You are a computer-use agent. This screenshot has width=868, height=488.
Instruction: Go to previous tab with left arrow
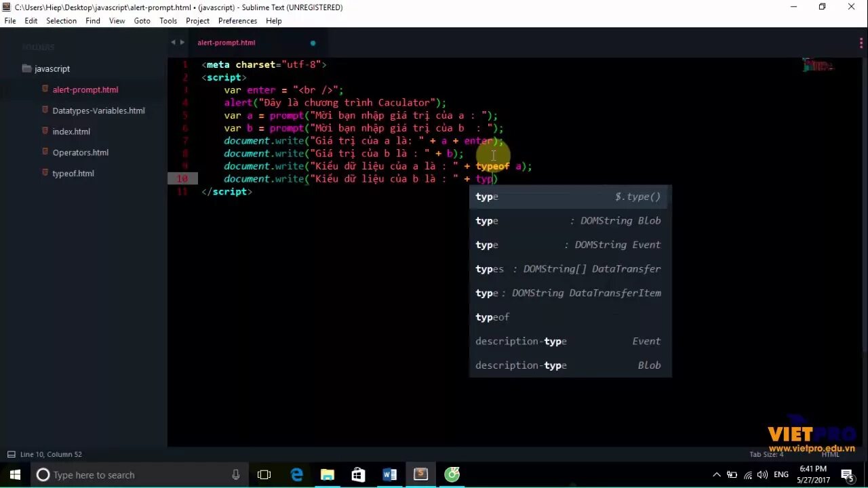pyautogui.click(x=173, y=42)
